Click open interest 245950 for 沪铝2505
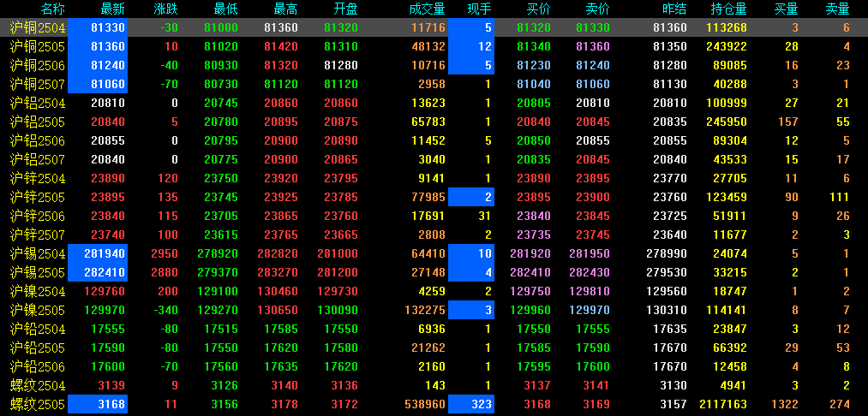 click(x=727, y=122)
